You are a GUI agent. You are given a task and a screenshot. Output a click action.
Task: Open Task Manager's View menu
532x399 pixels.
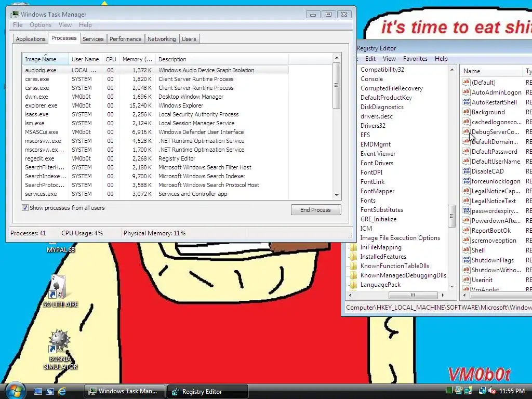[65, 25]
